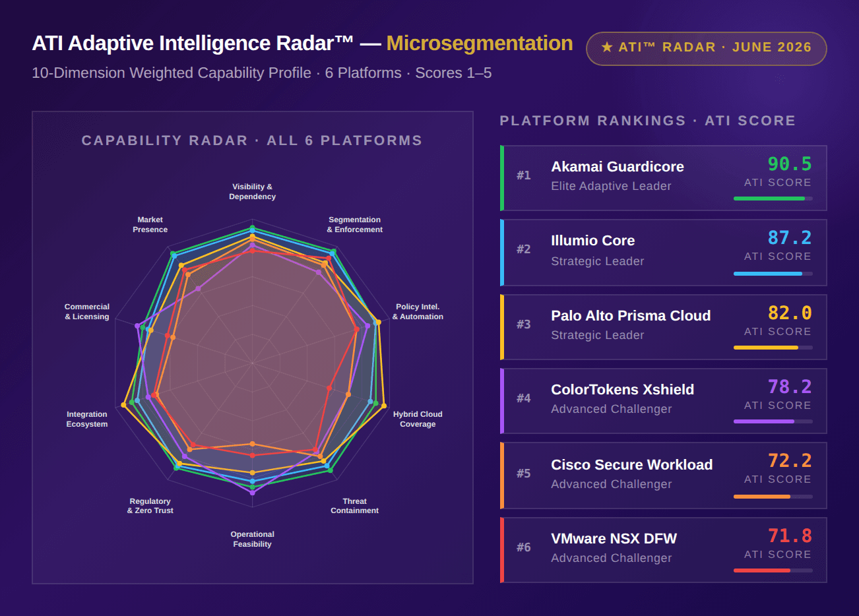
Task: Select the ColorTokens Xshield platform name
Action: pos(622,390)
